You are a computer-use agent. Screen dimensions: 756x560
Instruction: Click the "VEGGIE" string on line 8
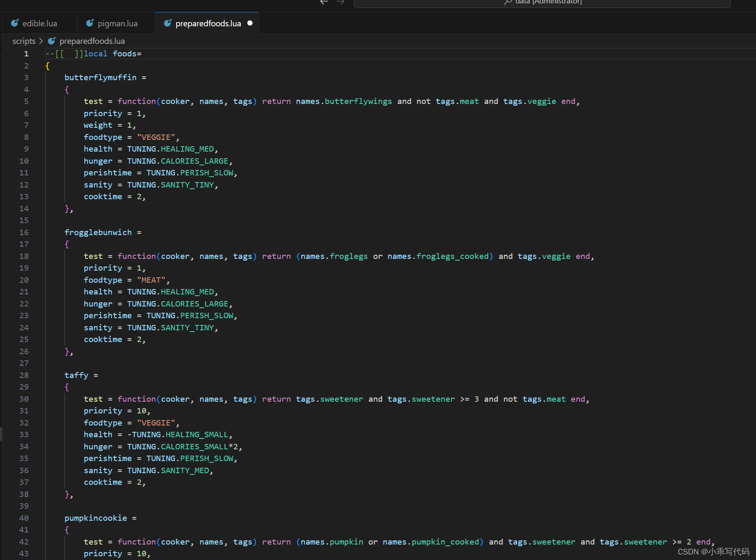(156, 137)
